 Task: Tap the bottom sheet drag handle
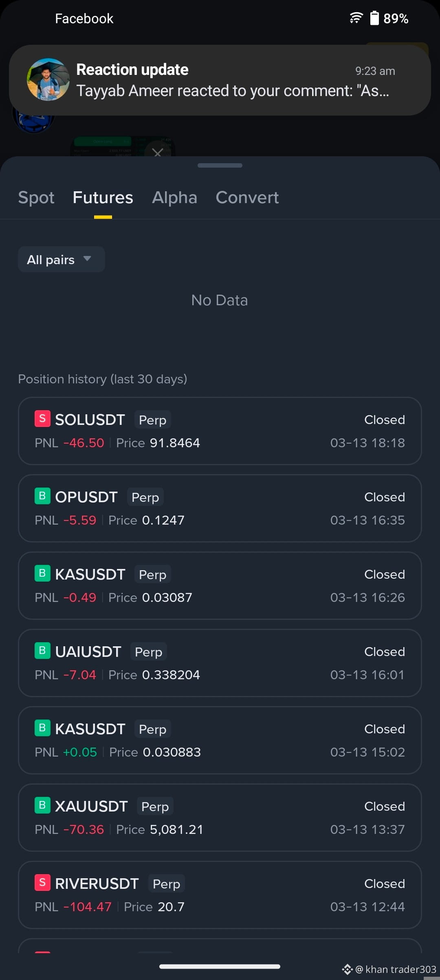(220, 165)
